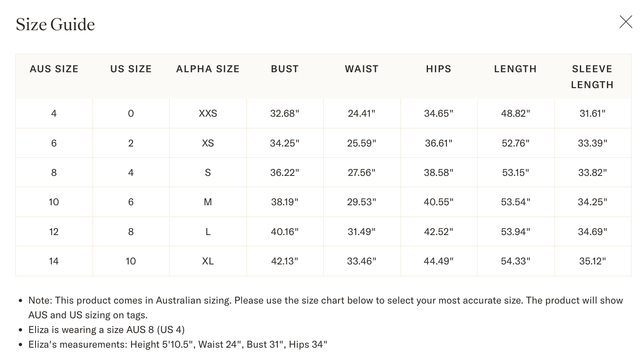Select the 44.49" hips value
The height and width of the screenshot is (364, 642).
[x=439, y=261]
